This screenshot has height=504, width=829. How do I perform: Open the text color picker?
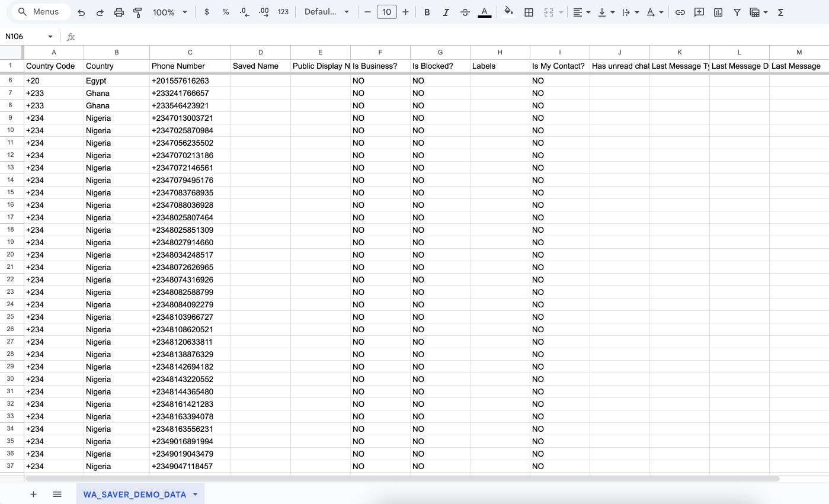click(x=484, y=12)
